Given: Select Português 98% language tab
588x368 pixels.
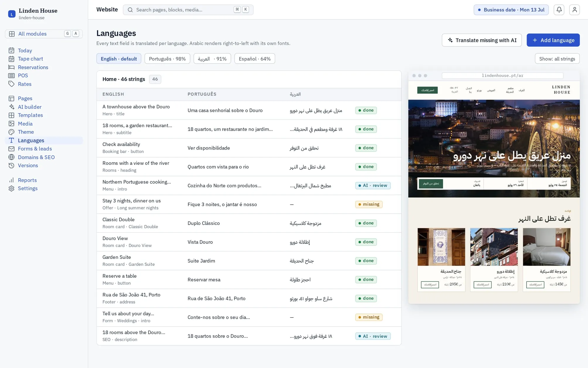Looking at the screenshot, I should 167,59.
